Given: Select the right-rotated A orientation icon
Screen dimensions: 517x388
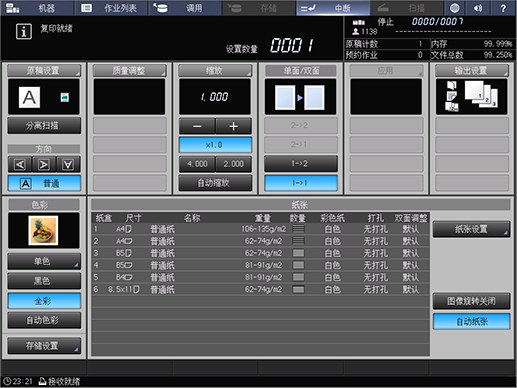Looking at the screenshot, I should (x=44, y=164).
